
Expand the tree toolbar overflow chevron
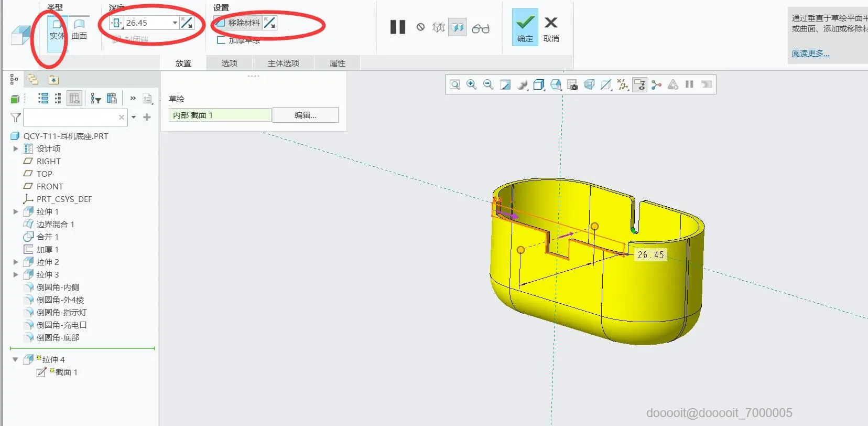coord(133,98)
